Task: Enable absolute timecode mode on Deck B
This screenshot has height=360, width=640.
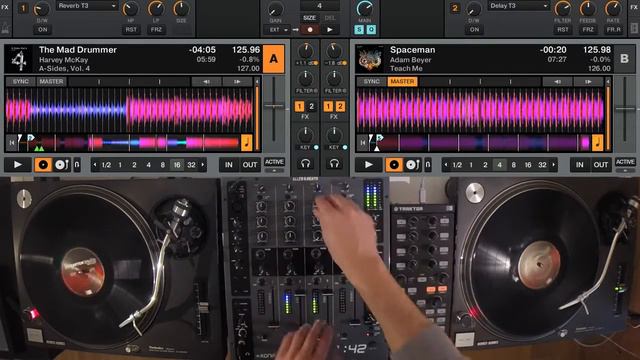Action: [x=394, y=164]
